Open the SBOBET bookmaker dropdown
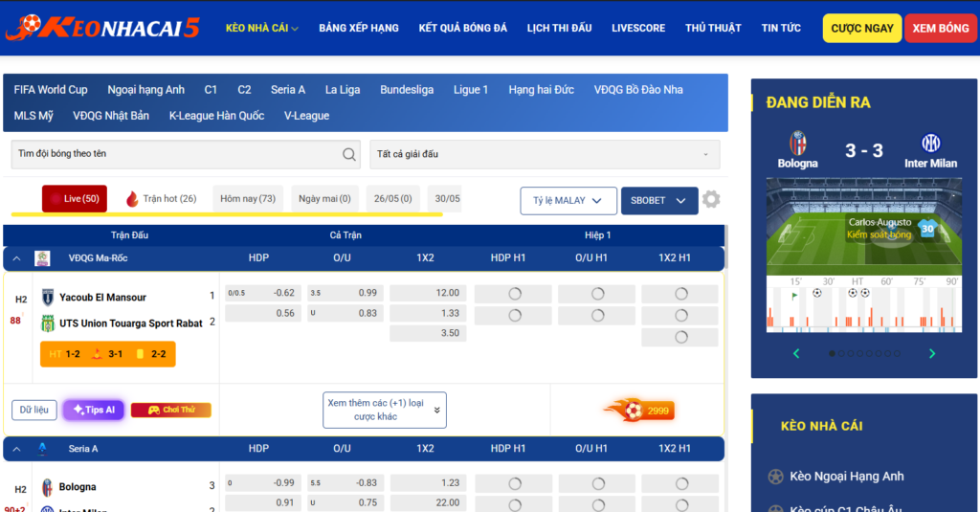The height and width of the screenshot is (512, 980). point(659,201)
